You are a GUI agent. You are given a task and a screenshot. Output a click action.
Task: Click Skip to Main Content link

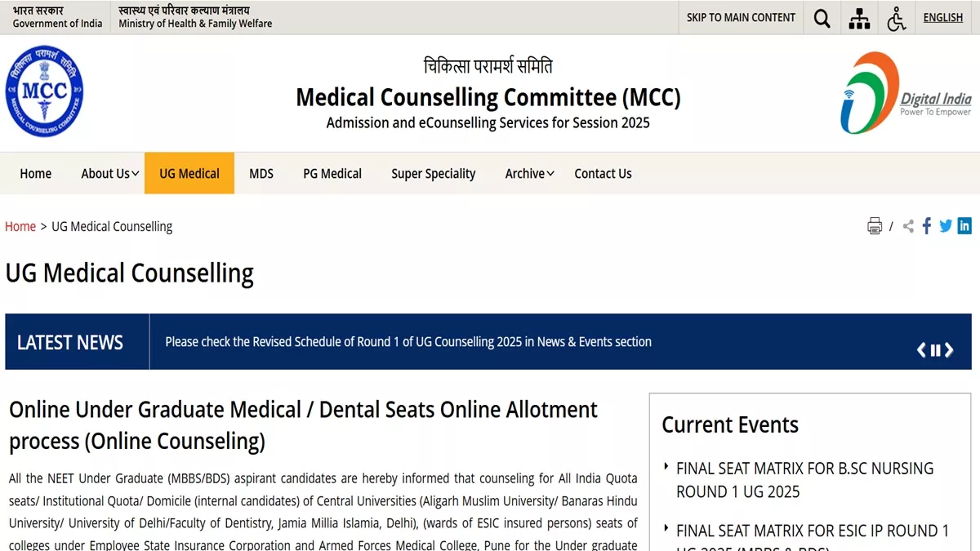click(x=741, y=17)
